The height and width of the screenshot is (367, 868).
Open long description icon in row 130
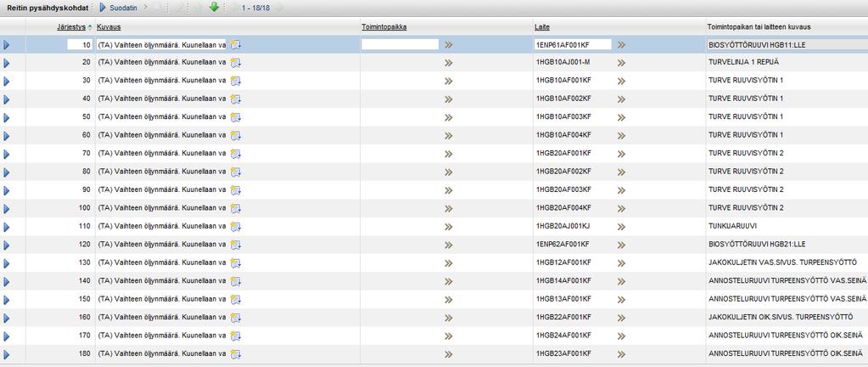click(x=236, y=263)
